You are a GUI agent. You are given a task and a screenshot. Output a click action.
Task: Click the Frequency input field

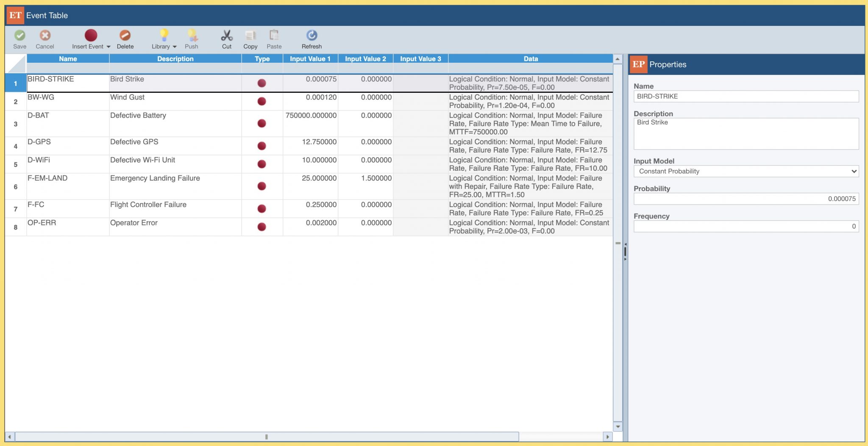pos(746,226)
